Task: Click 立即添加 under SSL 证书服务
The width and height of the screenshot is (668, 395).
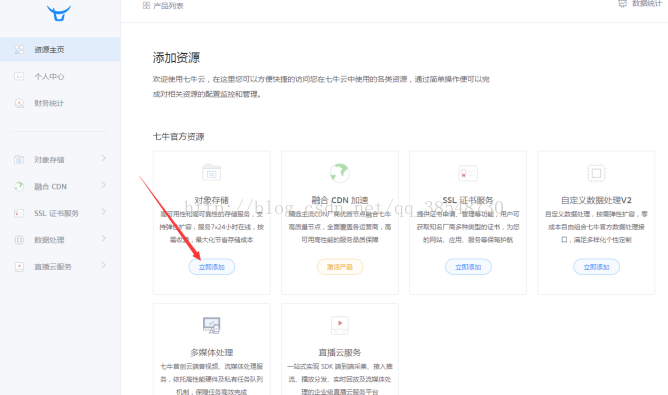Action: (x=468, y=267)
